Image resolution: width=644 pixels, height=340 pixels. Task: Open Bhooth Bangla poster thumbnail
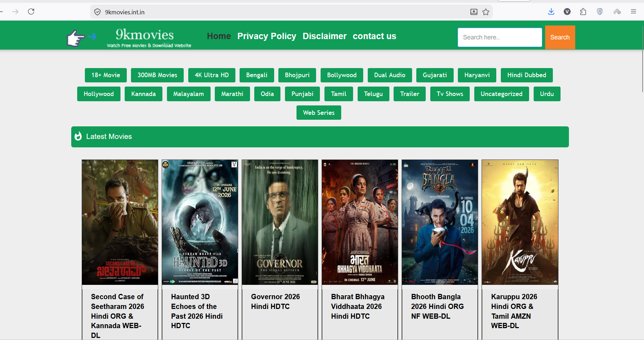click(x=440, y=222)
